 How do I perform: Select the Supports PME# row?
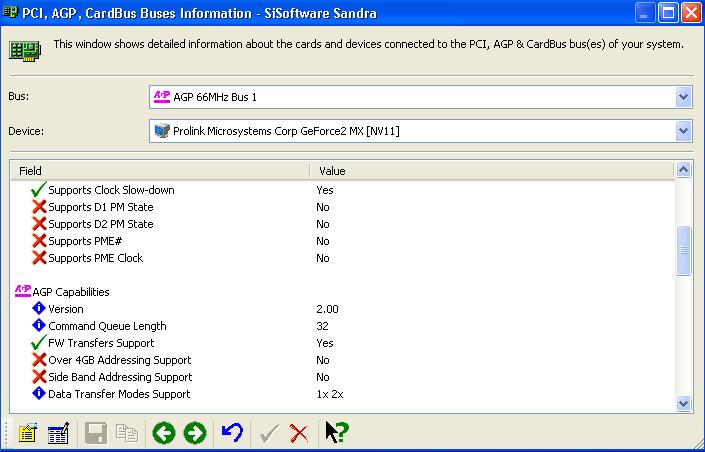coord(342,241)
